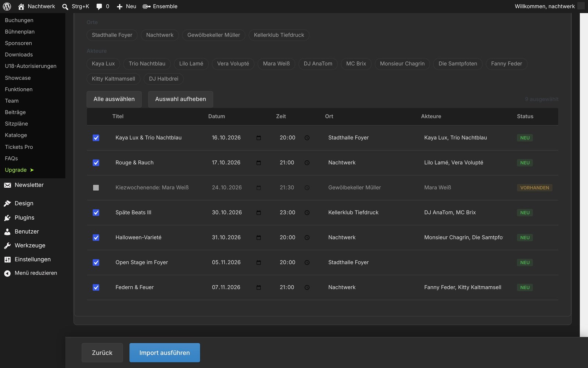Open the Ensemble toolbar icon
Image resolution: width=588 pixels, height=368 pixels.
146,7
